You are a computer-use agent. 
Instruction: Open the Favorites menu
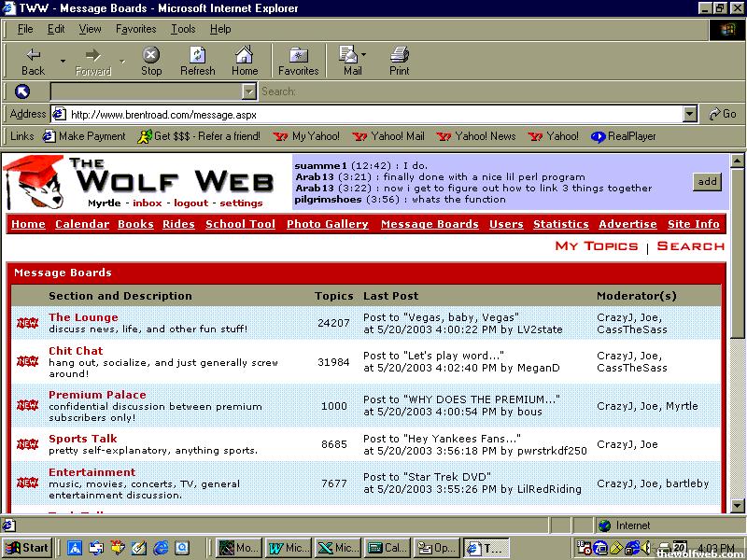135,29
